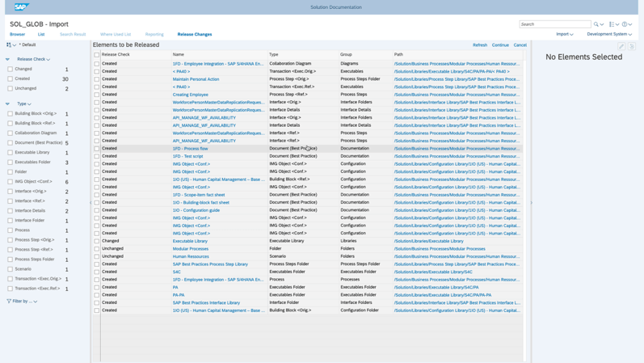The image size is (644, 363).
Task: Click the search magnifier icon
Action: pos(596,24)
